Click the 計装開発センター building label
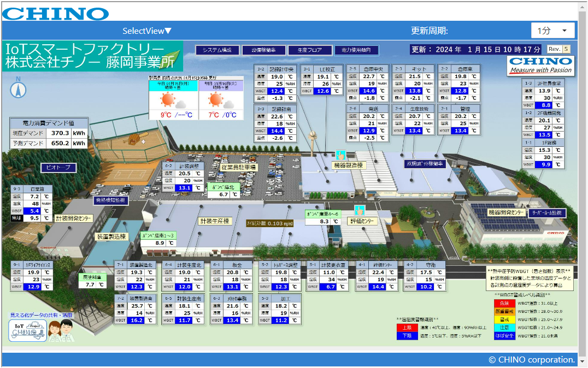Image resolution: width=588 pixels, height=368 pixels. (x=73, y=218)
